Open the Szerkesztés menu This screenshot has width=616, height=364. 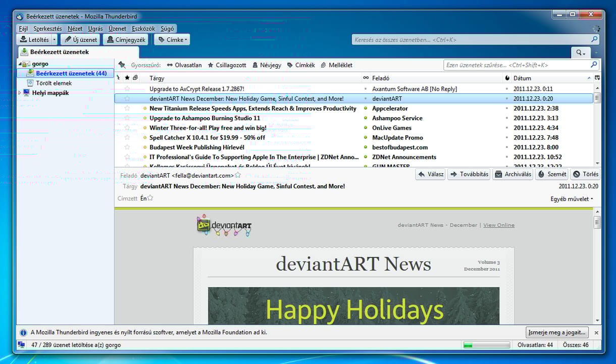coord(47,29)
